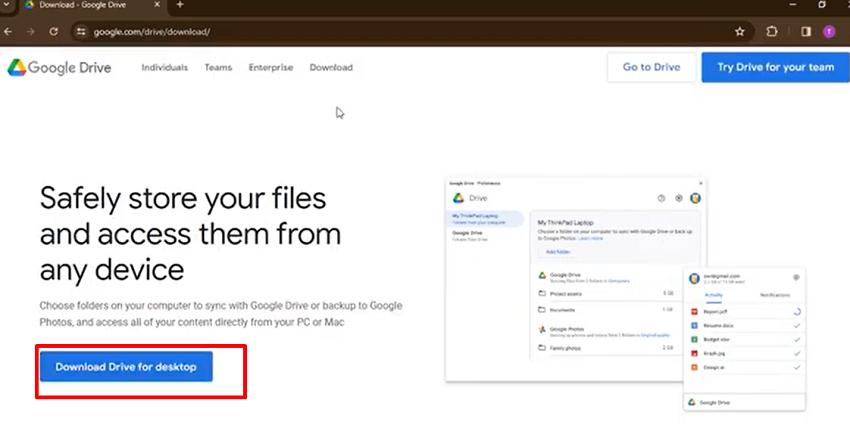This screenshot has height=428, width=850.
Task: Reload the page with the refresh icon
Action: (x=54, y=31)
